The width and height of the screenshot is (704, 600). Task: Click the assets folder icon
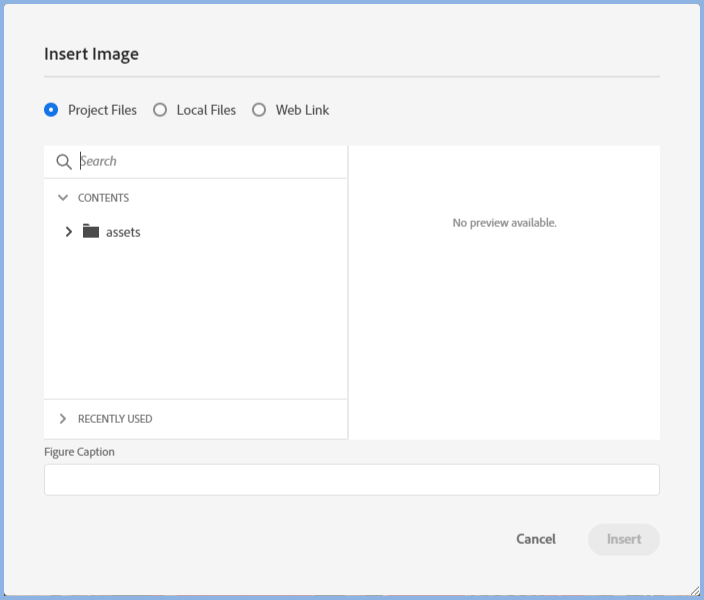coord(91,231)
